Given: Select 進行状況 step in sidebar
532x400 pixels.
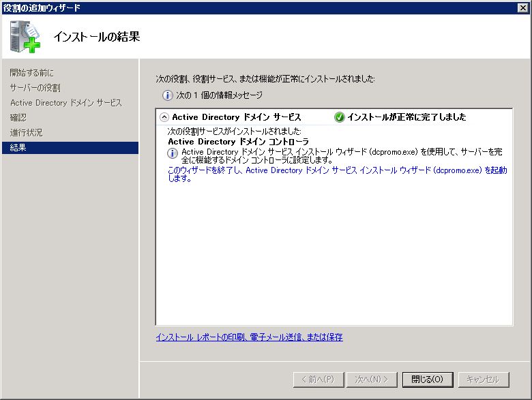Looking at the screenshot, I should click(26, 133).
